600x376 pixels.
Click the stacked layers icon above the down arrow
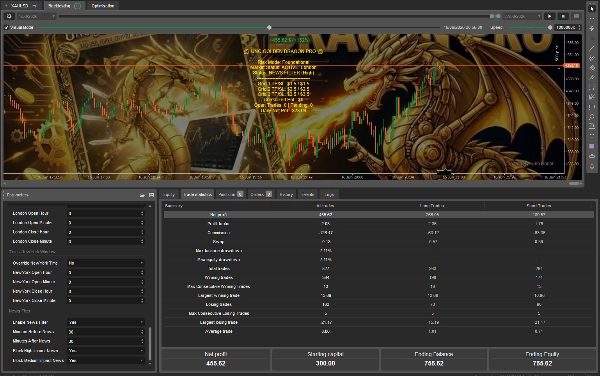click(592, 156)
